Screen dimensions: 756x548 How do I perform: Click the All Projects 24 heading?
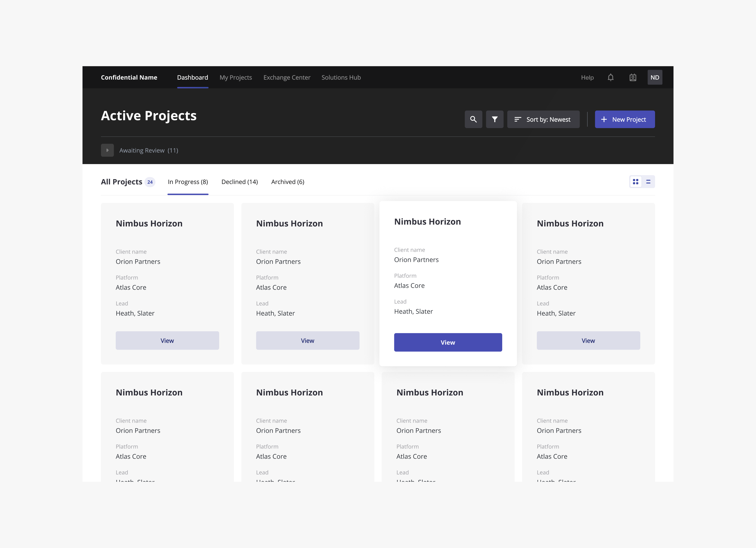(x=128, y=182)
